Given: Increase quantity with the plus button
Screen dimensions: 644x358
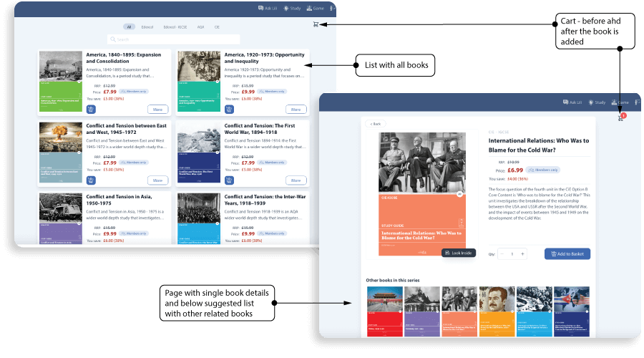Looking at the screenshot, I should pyautogui.click(x=522, y=254).
